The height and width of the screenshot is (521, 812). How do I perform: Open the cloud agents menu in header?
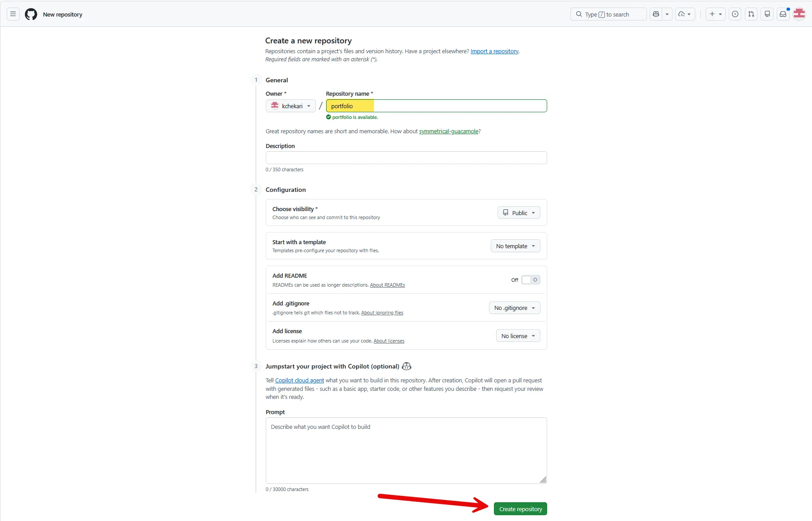(684, 14)
